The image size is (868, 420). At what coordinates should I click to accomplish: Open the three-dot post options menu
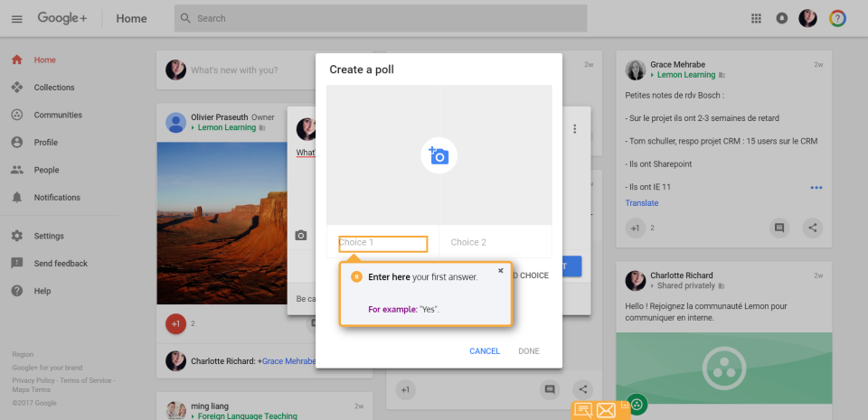574,129
